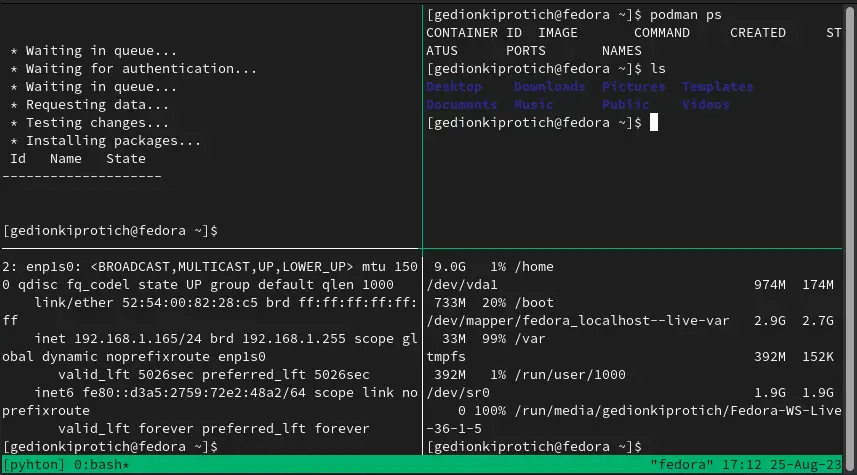Select the Pictures directory listing
Screen dimensions: 857x475
[633, 86]
